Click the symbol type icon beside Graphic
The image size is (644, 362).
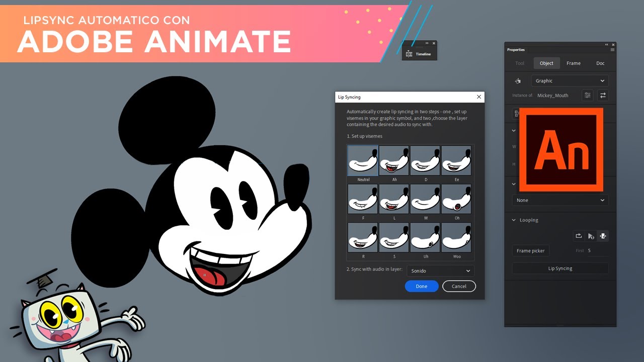tap(518, 81)
